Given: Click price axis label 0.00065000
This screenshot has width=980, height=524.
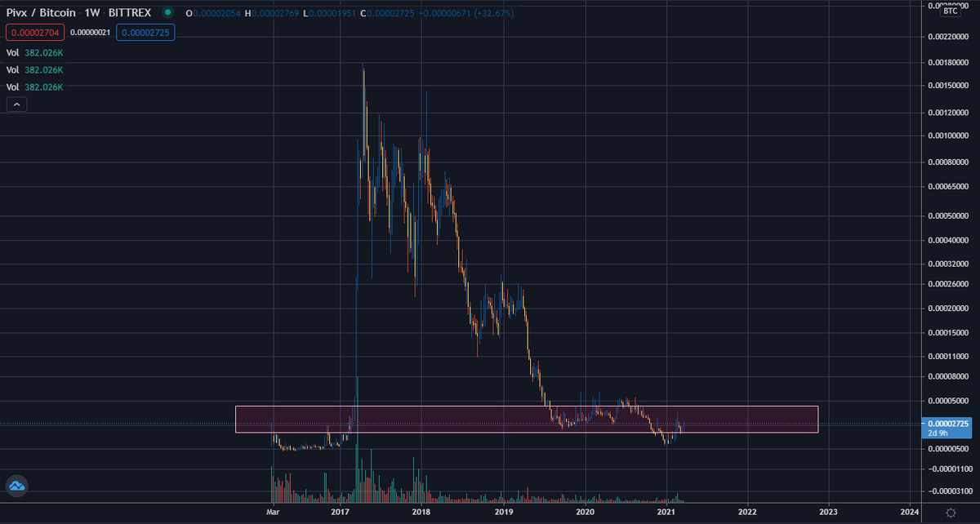Looking at the screenshot, I should tap(950, 188).
